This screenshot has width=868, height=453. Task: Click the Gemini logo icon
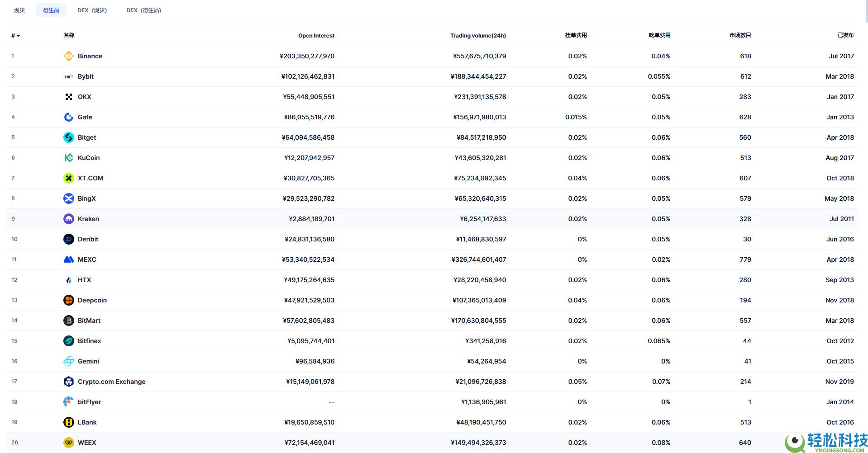pos(68,361)
